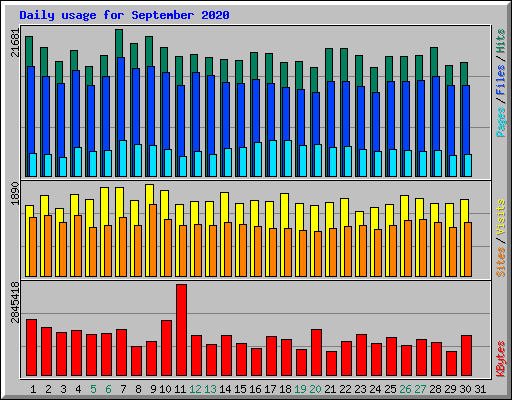Click green weekend day label 13
The image size is (512, 400).
(x=210, y=389)
